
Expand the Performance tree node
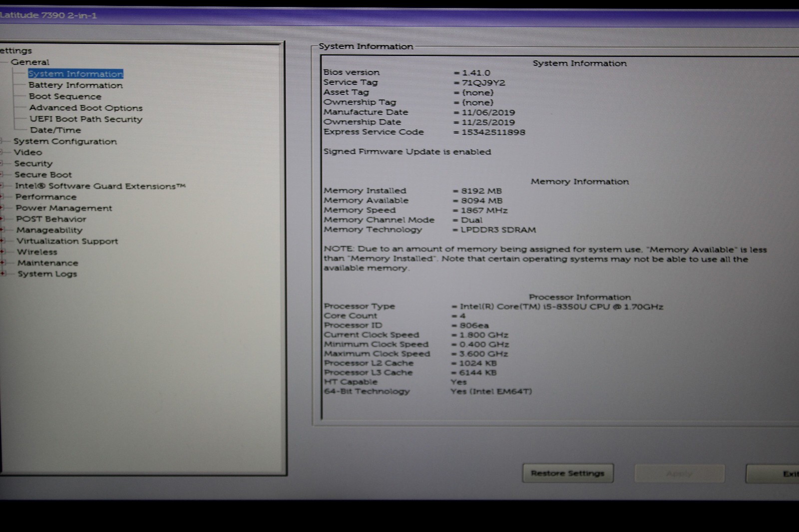click(2, 197)
